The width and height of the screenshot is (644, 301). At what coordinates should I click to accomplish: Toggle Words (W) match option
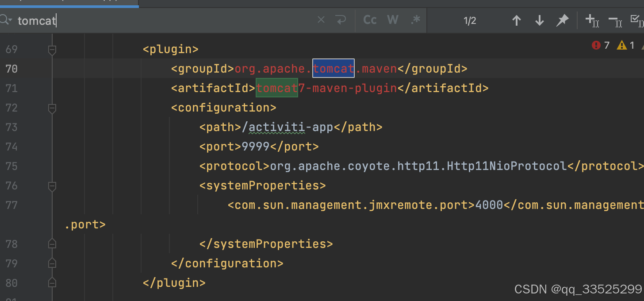[392, 20]
